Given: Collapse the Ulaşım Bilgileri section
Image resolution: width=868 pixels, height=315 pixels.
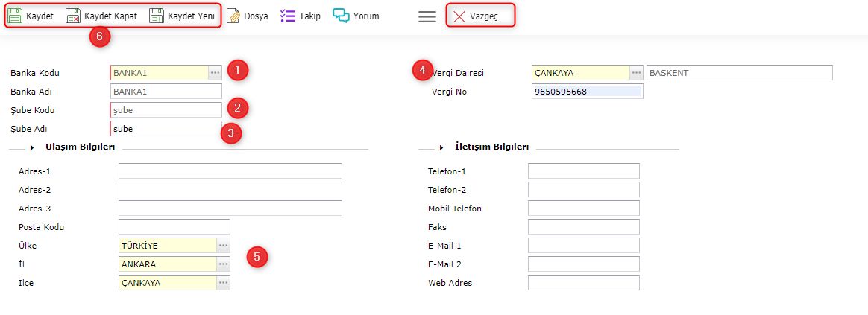Looking at the screenshot, I should pyautogui.click(x=33, y=147).
